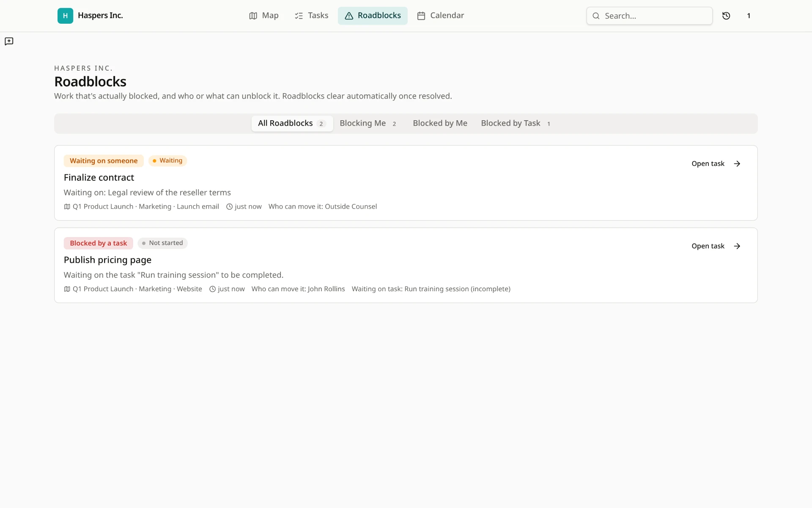Click the Haspers Inc. workspace name
The height and width of the screenshot is (508, 812).
(100, 16)
